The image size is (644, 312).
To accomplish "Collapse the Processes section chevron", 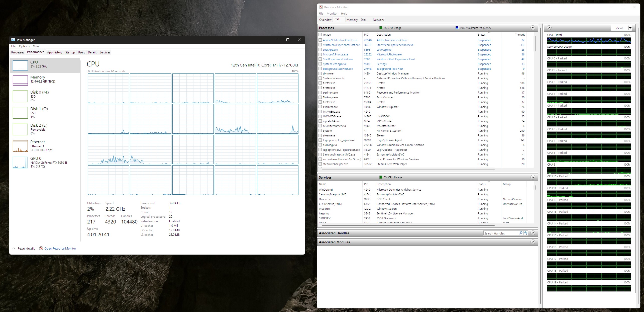I will (x=533, y=28).
